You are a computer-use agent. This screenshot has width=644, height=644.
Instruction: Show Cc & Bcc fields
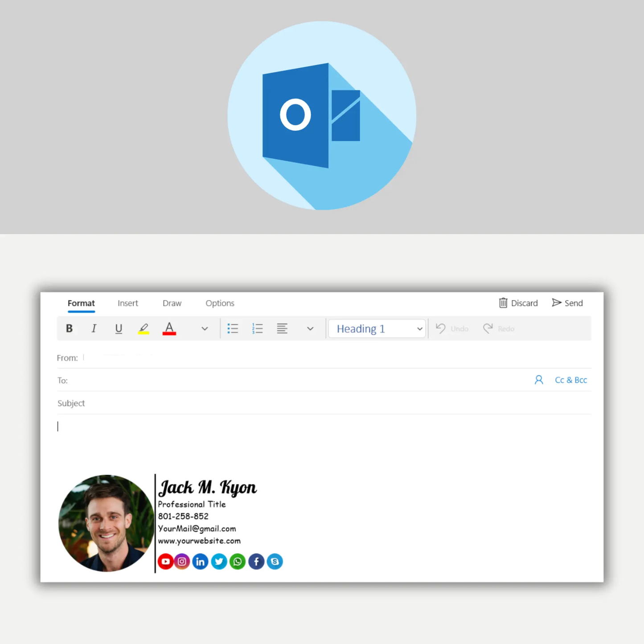571,380
